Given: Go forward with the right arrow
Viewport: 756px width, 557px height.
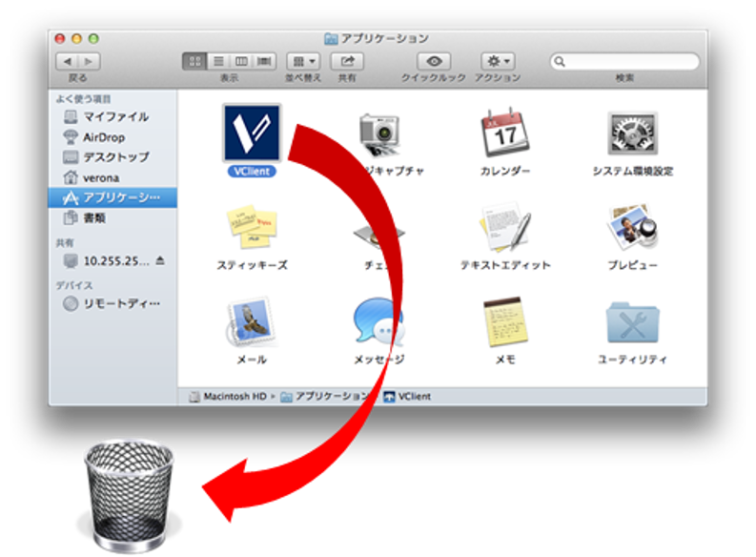Looking at the screenshot, I should (89, 61).
